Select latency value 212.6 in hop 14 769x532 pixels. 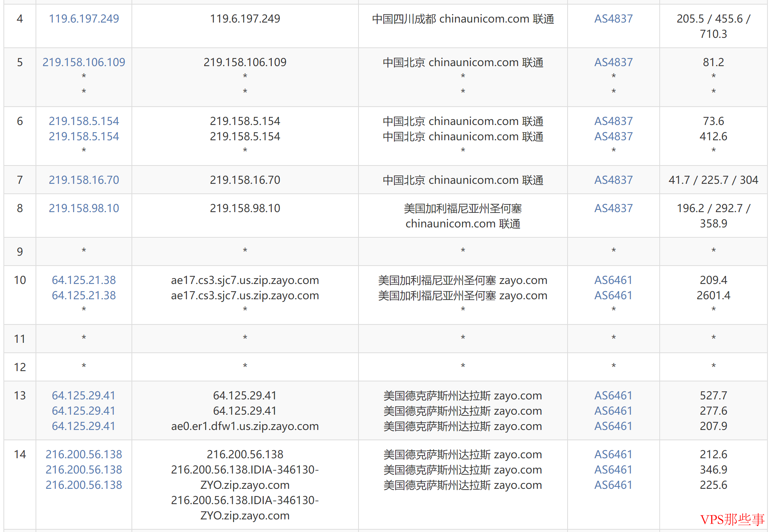713,454
